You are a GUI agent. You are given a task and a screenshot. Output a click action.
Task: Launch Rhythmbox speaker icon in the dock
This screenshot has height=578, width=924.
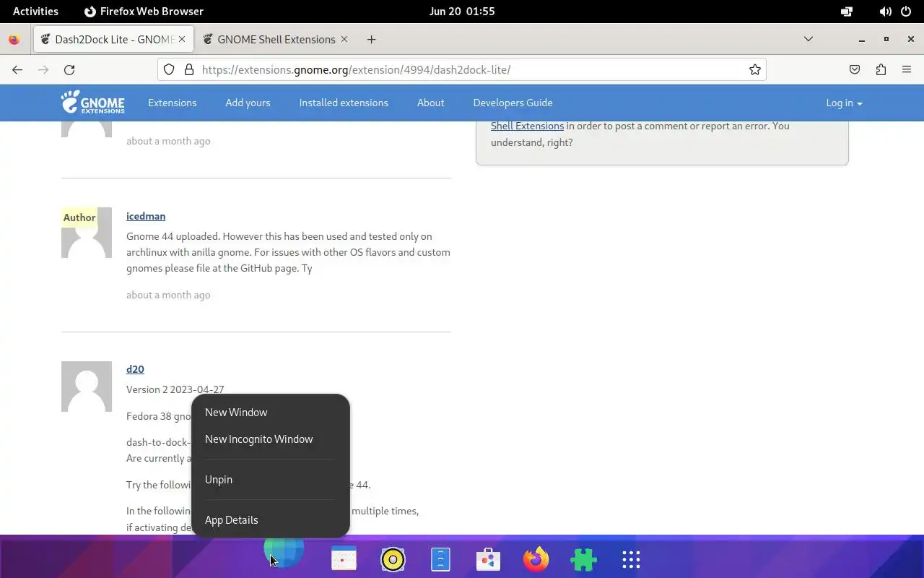click(393, 559)
